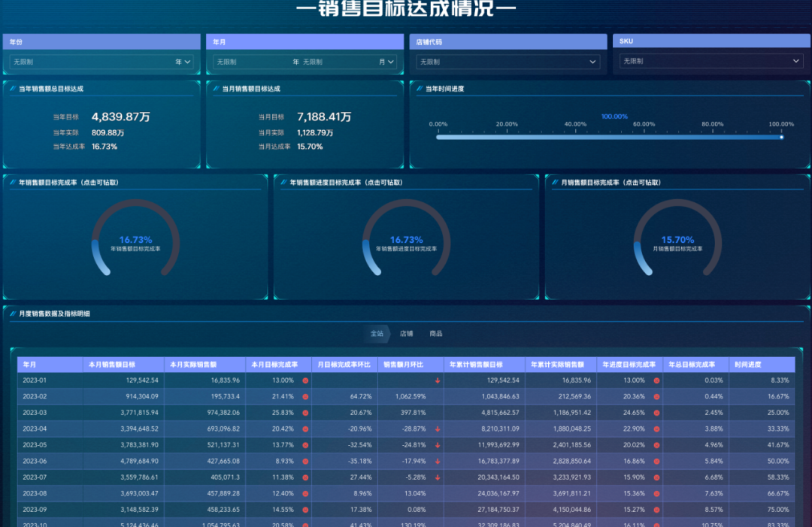
Task: Click the 当年时间进度 slider handle at 100%
Action: (781, 137)
